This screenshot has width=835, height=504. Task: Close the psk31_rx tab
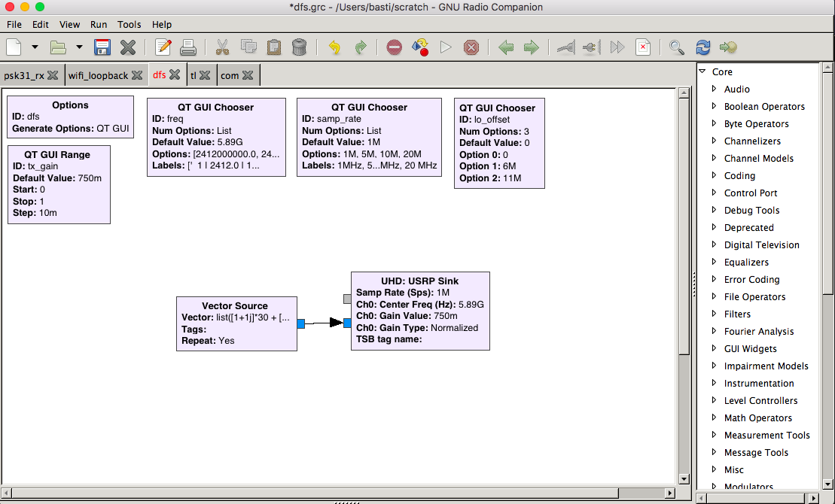coord(53,75)
